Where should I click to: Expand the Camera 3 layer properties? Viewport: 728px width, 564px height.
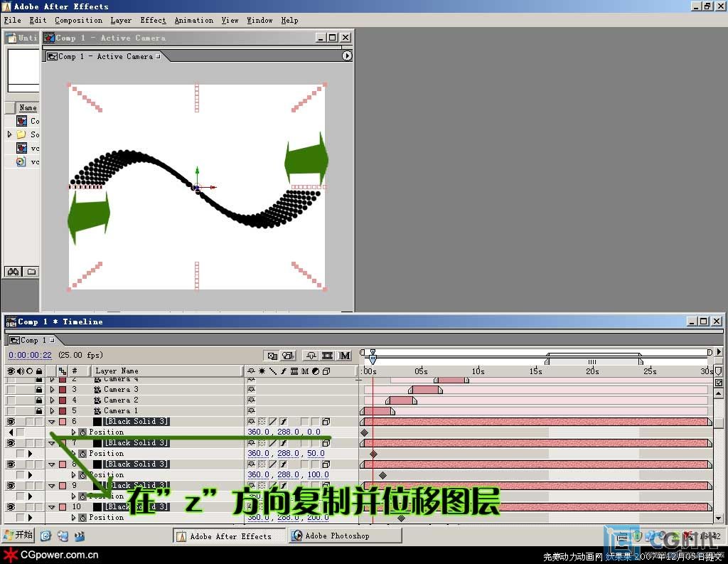point(52,390)
